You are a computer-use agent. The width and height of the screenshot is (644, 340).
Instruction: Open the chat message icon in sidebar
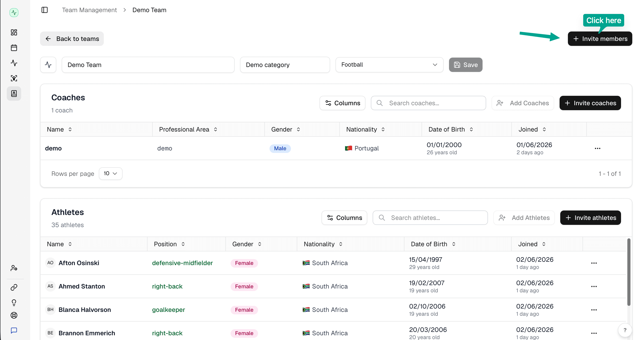coord(14,331)
